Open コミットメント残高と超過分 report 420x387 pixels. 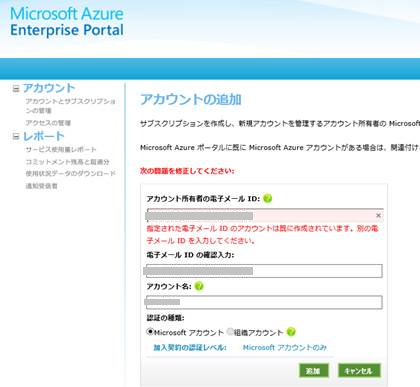[68, 162]
